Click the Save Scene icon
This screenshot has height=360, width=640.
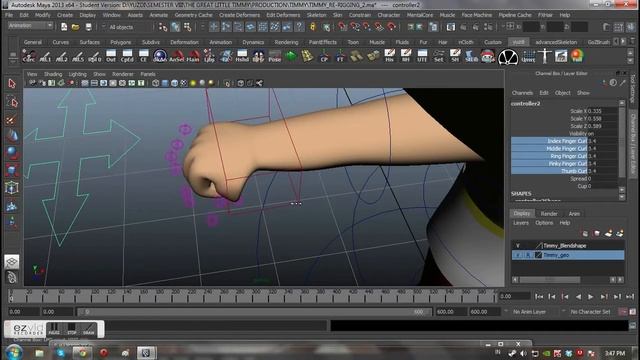click(x=88, y=27)
